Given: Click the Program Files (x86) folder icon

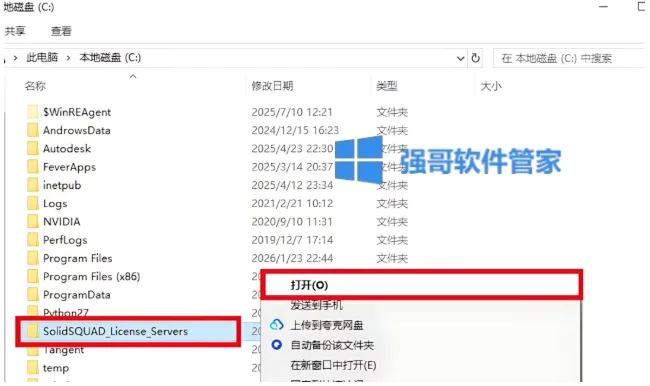Looking at the screenshot, I should 33,276.
